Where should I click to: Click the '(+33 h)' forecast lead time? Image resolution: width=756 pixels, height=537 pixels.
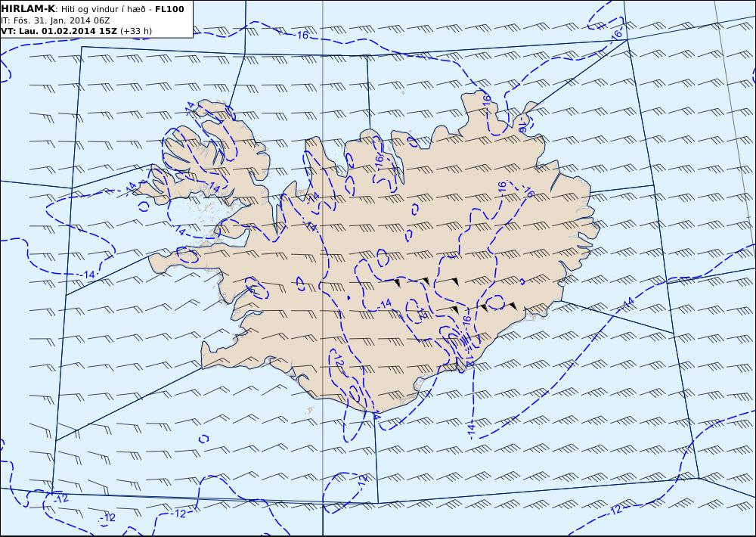pos(136,31)
